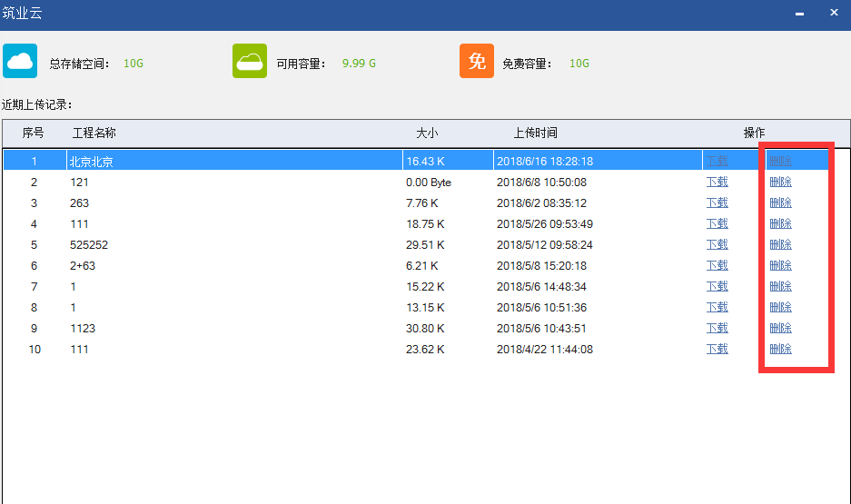Click the 工程名称 column header
This screenshot has width=851, height=504.
pyautogui.click(x=94, y=133)
